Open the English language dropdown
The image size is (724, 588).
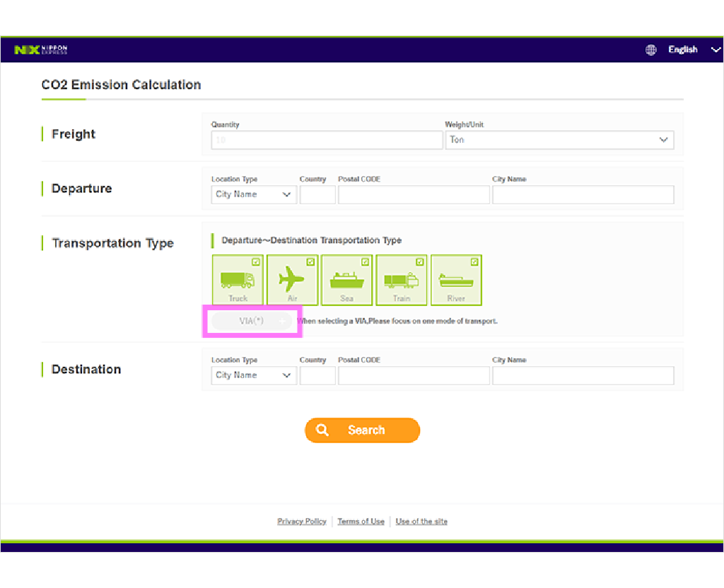click(694, 50)
